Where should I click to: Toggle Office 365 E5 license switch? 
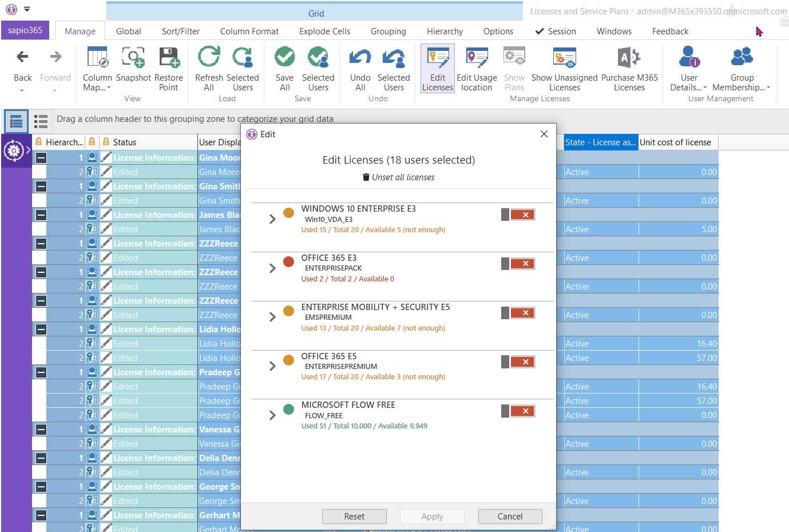(518, 362)
